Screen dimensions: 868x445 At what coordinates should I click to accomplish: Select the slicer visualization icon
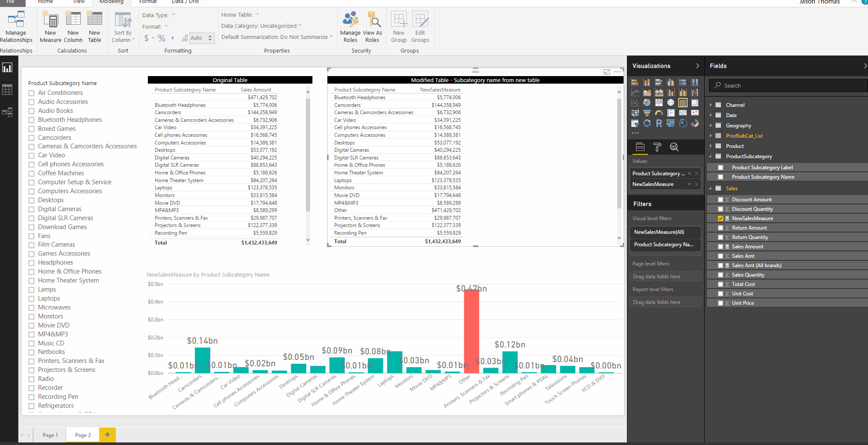pos(635,124)
